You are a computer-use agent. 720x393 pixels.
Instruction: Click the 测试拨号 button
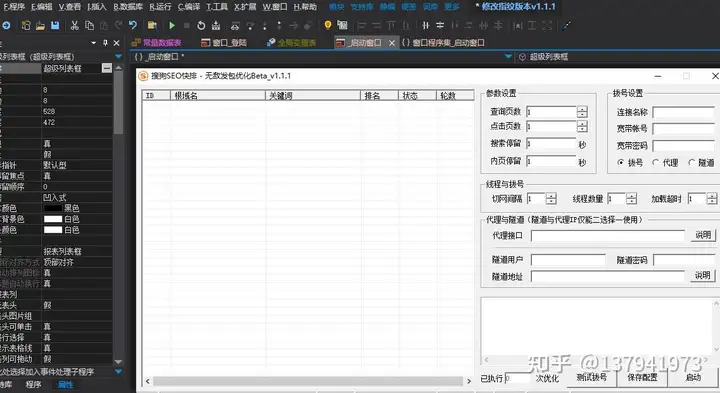[591, 377]
